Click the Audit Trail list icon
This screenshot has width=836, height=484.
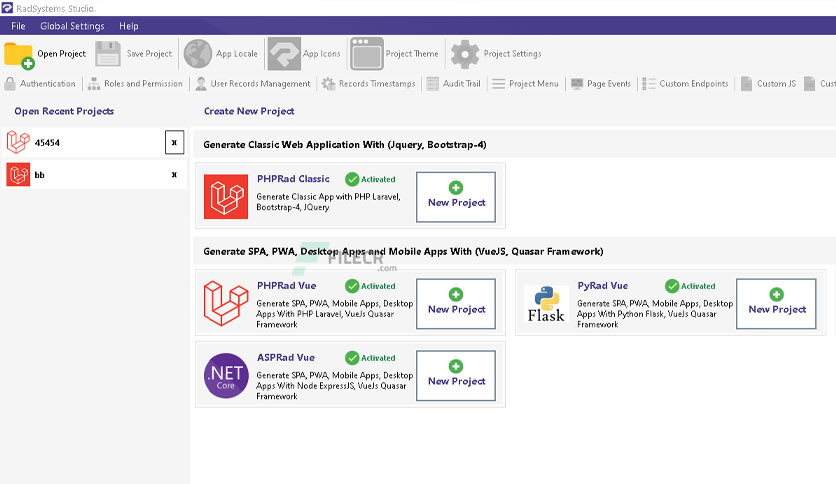433,84
